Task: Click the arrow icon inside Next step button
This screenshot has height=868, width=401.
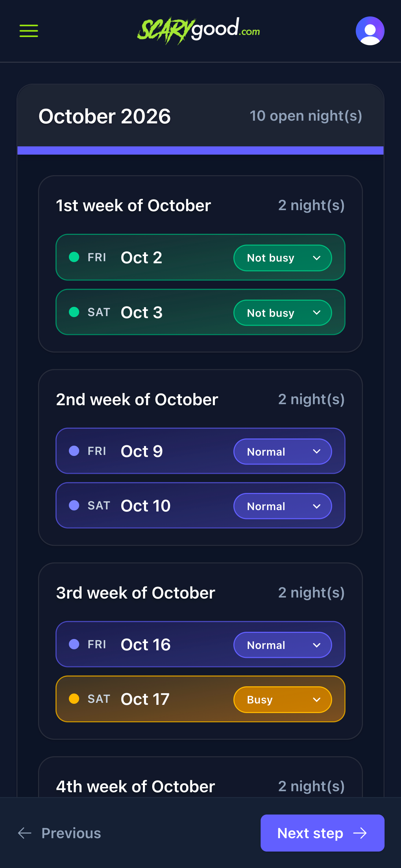Action: tap(362, 833)
